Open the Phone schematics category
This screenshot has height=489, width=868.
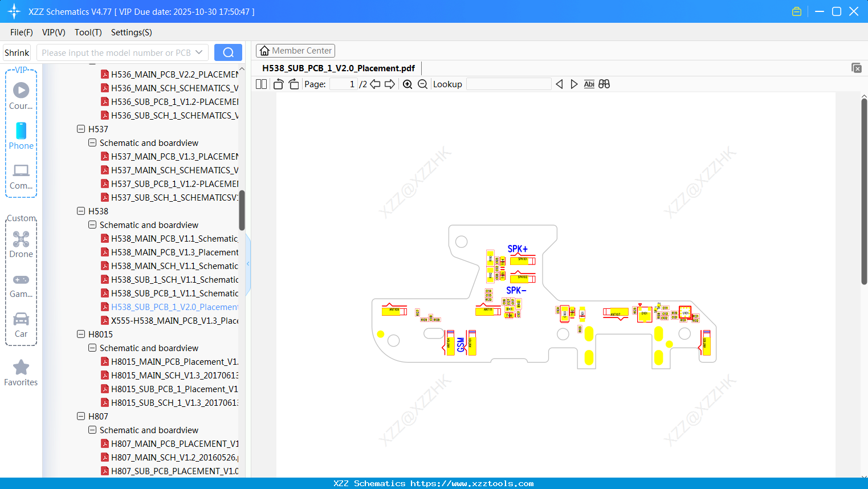click(21, 136)
